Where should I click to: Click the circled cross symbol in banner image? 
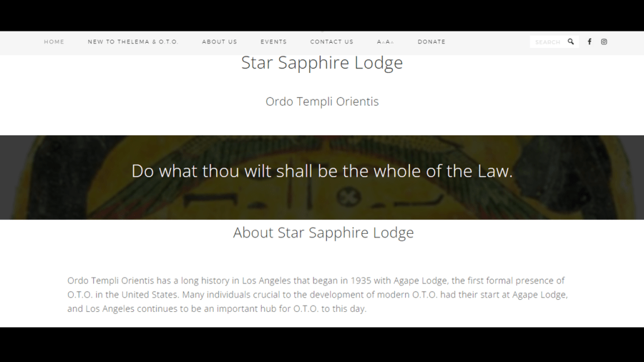(346, 197)
